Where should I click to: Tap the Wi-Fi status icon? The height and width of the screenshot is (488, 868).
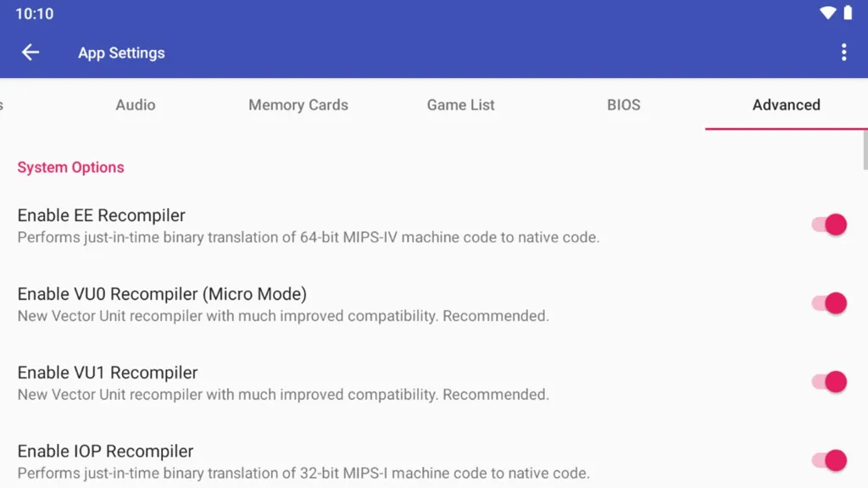tap(827, 13)
